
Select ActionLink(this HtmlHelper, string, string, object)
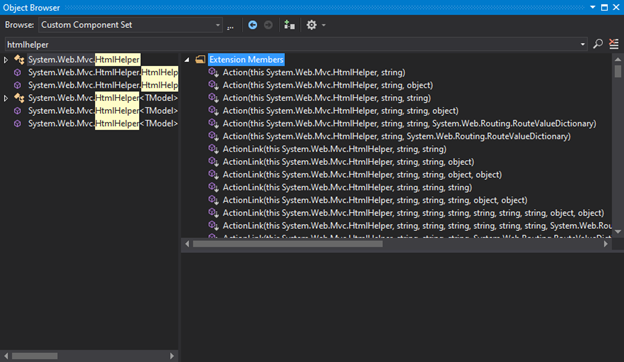[348, 162]
